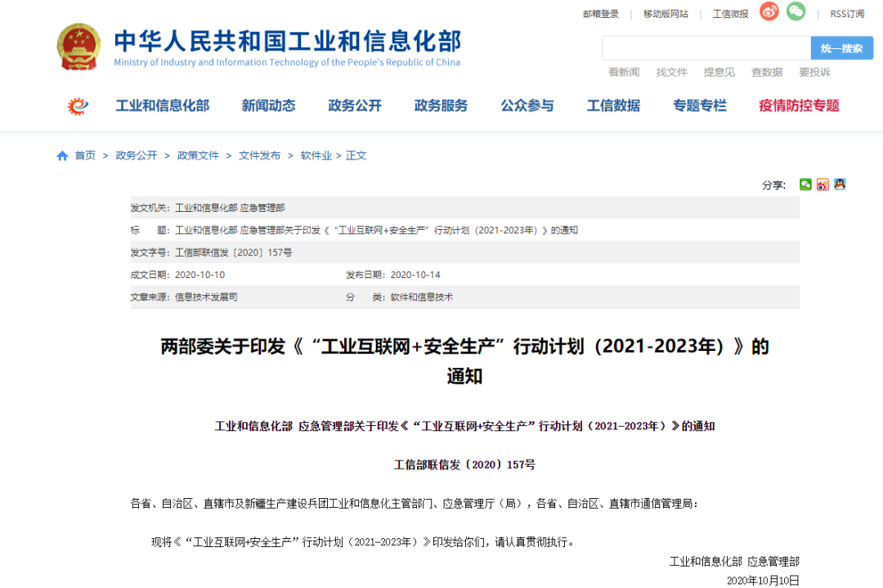Click inside the search input field
This screenshot has height=588, width=883.
point(703,47)
